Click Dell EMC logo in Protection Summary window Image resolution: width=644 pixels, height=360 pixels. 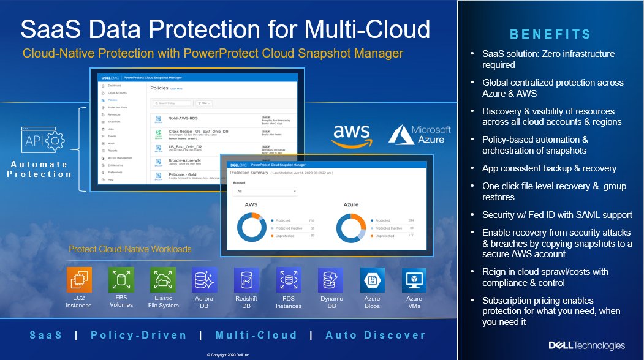pos(238,165)
